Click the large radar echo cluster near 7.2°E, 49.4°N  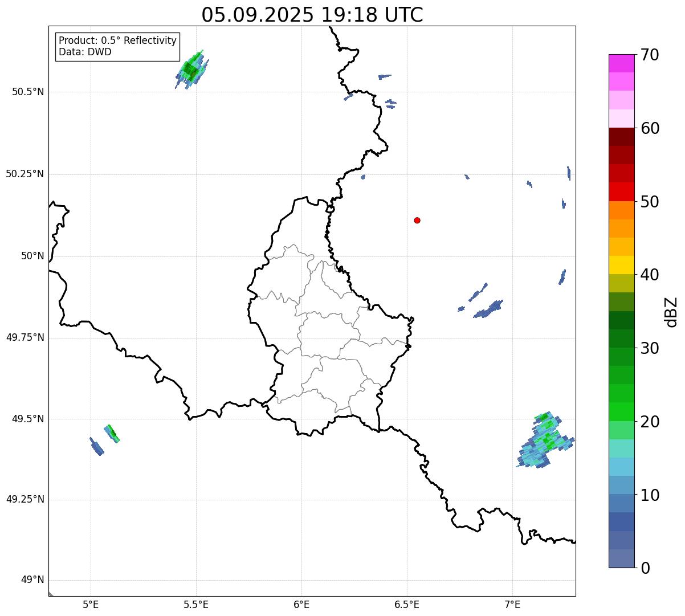[x=545, y=440]
